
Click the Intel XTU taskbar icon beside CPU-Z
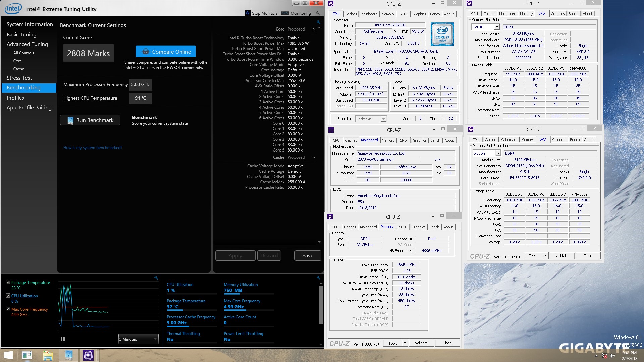[x=69, y=355]
